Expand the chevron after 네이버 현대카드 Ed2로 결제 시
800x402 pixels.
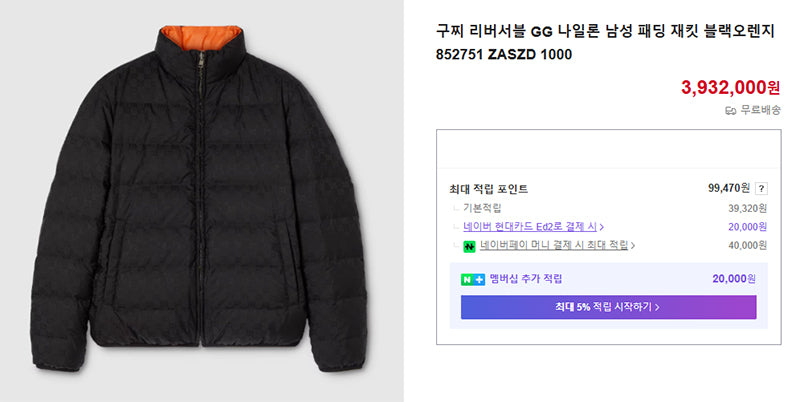[602, 227]
